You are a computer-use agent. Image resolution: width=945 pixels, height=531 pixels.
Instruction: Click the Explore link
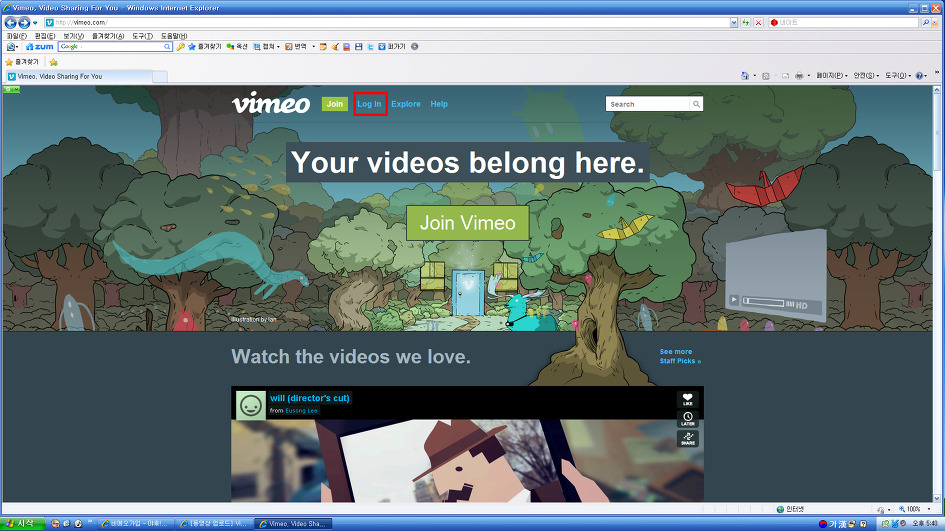pyautogui.click(x=406, y=104)
